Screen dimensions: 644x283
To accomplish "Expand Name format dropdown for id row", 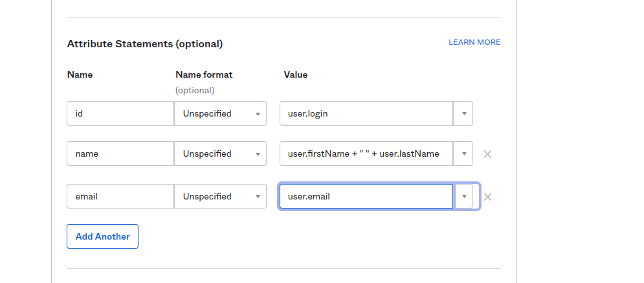I will (220, 113).
